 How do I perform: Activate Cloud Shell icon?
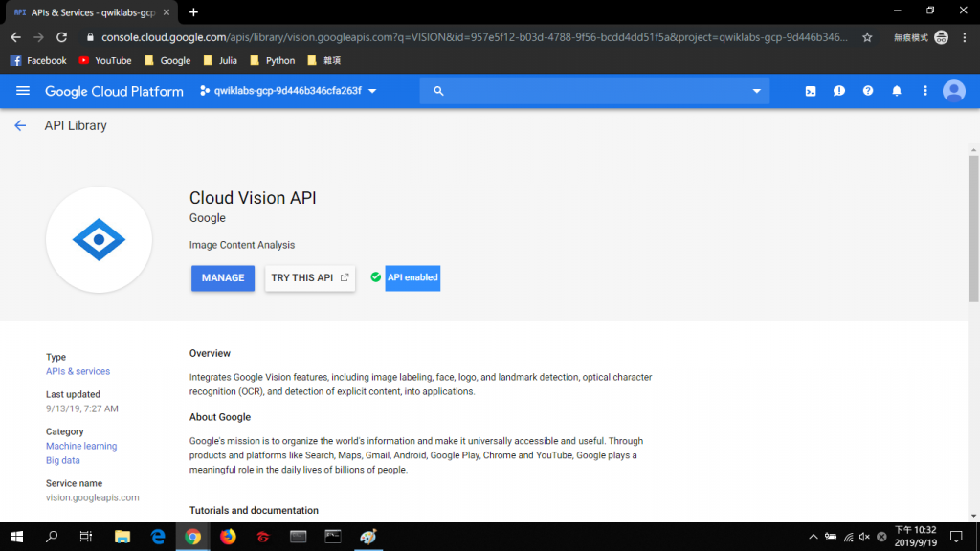[x=811, y=91]
